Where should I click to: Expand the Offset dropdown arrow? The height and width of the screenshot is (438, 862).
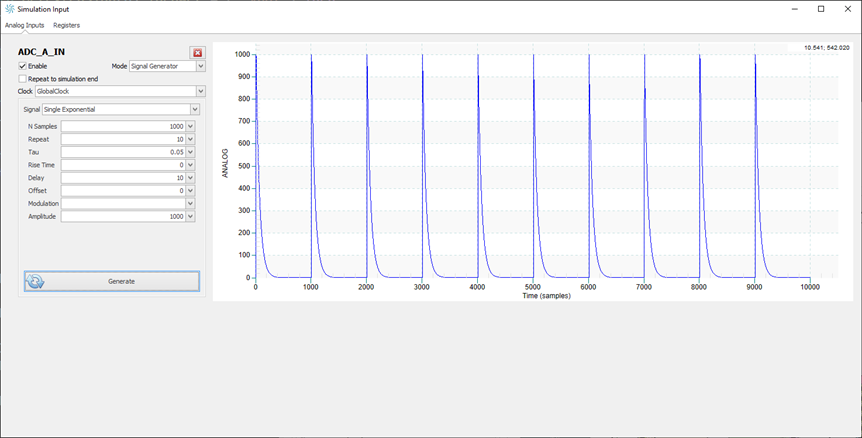[x=190, y=191]
